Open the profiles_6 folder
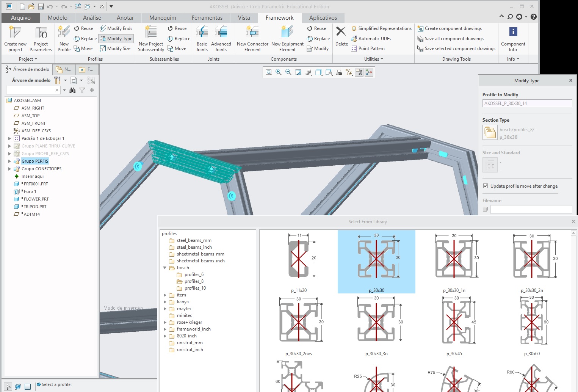 coord(190,274)
